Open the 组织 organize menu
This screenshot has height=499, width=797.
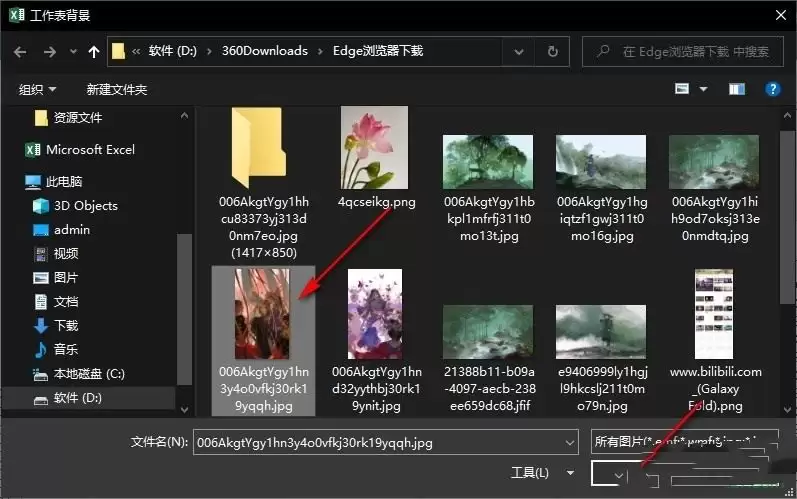point(37,90)
